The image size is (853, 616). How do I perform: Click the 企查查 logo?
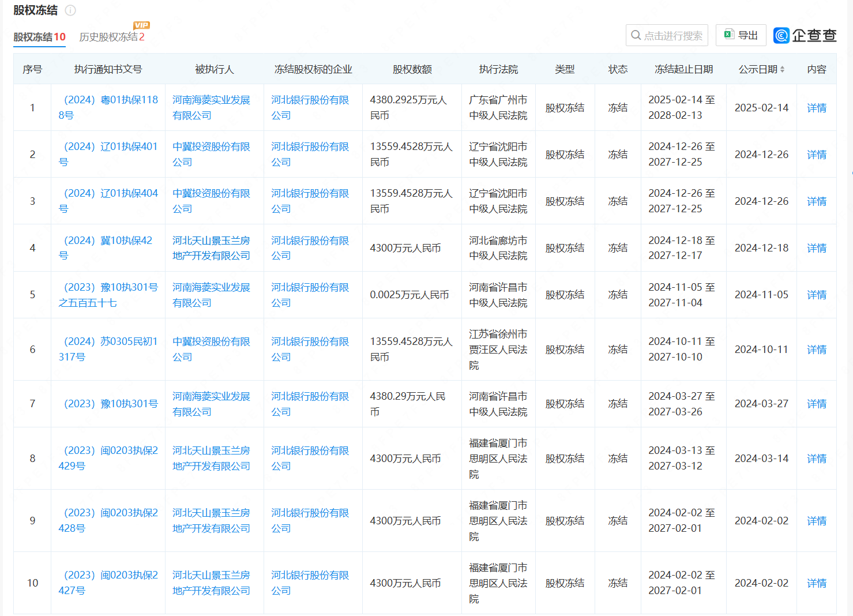pos(805,36)
